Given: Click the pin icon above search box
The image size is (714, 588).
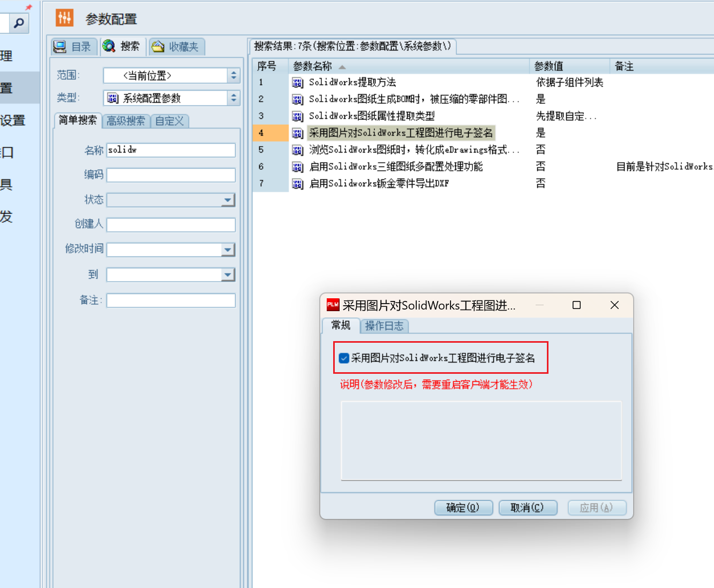Looking at the screenshot, I should (29, 7).
